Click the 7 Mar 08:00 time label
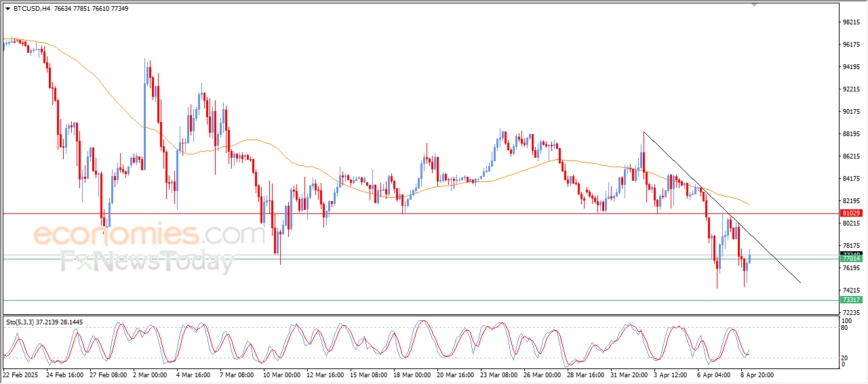Image resolution: width=868 pixels, height=384 pixels. [238, 375]
